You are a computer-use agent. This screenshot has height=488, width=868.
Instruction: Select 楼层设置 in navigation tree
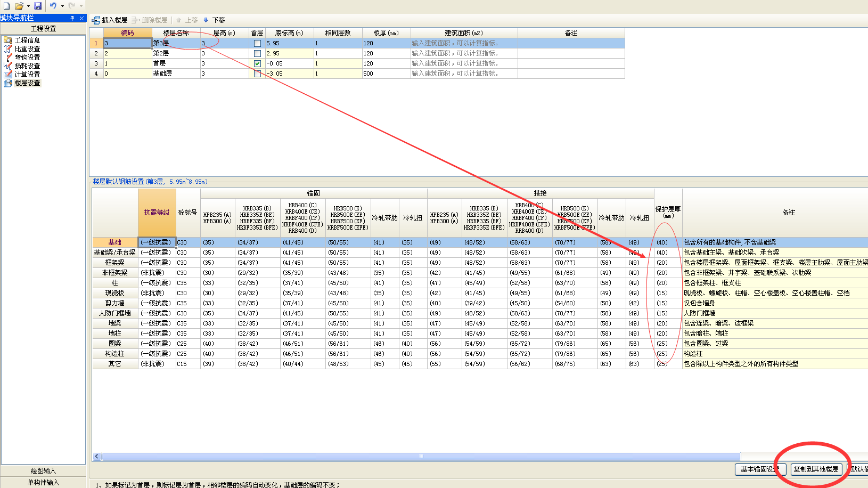(27, 83)
